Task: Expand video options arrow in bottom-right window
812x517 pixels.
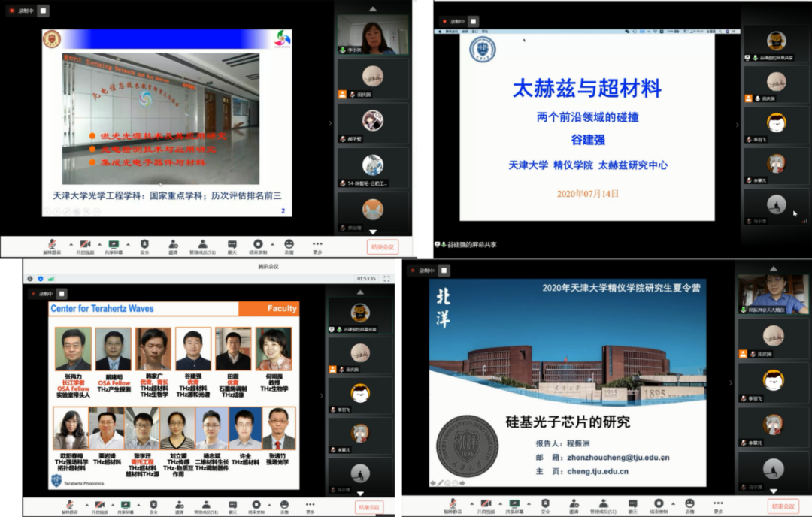Action: (x=500, y=503)
